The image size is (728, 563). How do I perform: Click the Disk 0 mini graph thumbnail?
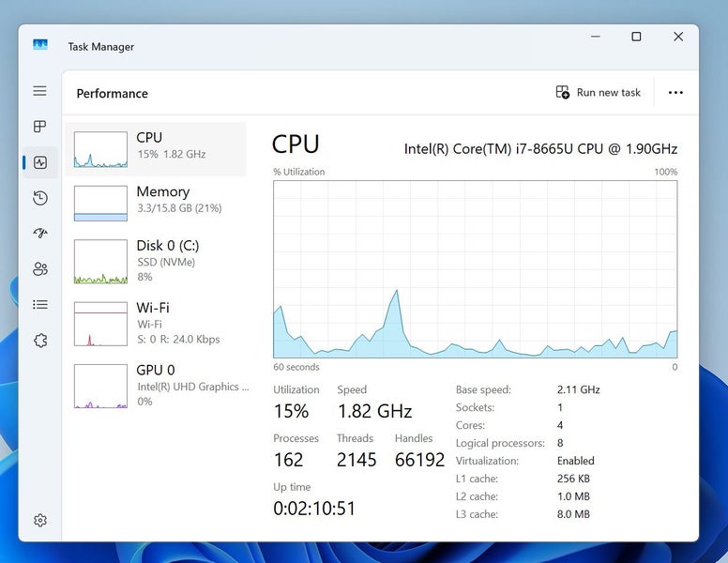(x=100, y=262)
